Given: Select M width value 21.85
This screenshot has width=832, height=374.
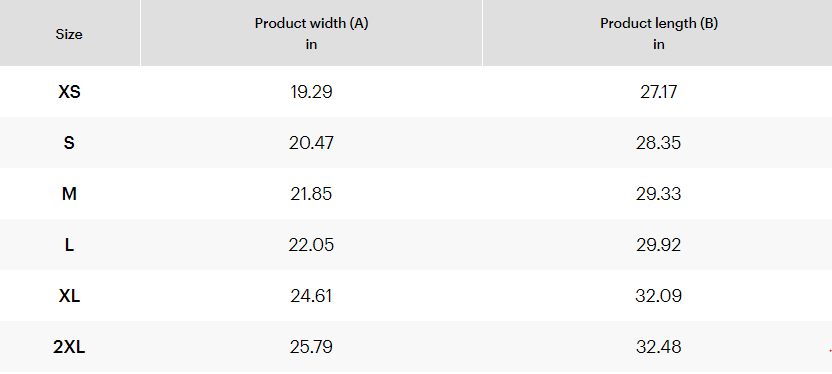Looking at the screenshot, I should [x=311, y=194].
